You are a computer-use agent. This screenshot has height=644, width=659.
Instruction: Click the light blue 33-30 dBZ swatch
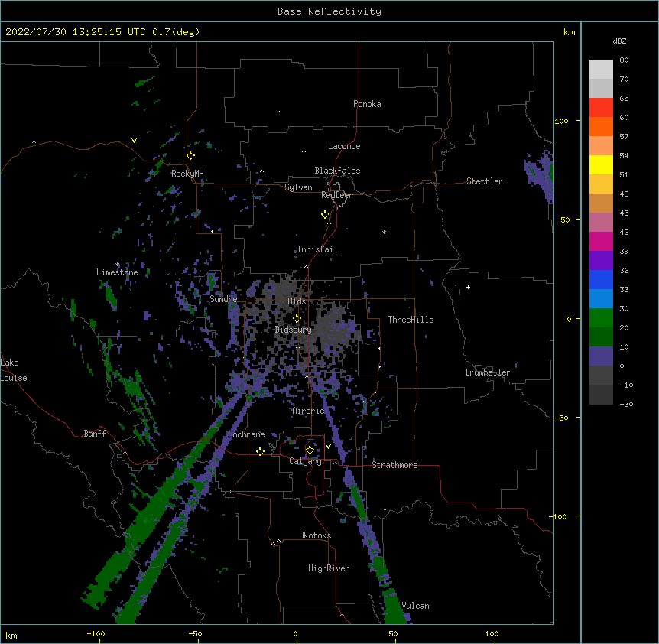coord(601,299)
